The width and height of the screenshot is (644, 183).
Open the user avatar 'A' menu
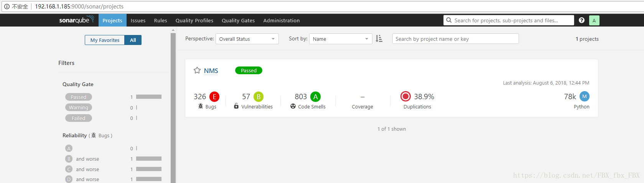pyautogui.click(x=594, y=20)
